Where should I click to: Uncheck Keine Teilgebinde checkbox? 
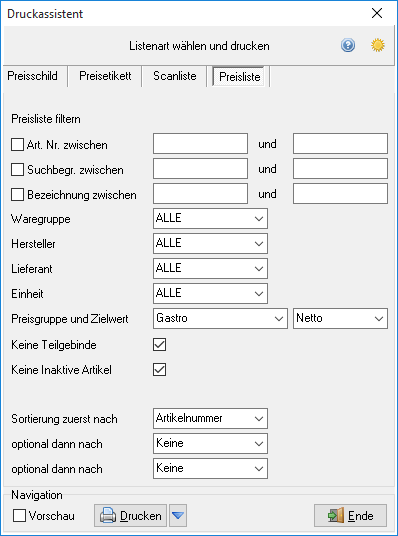(x=159, y=345)
